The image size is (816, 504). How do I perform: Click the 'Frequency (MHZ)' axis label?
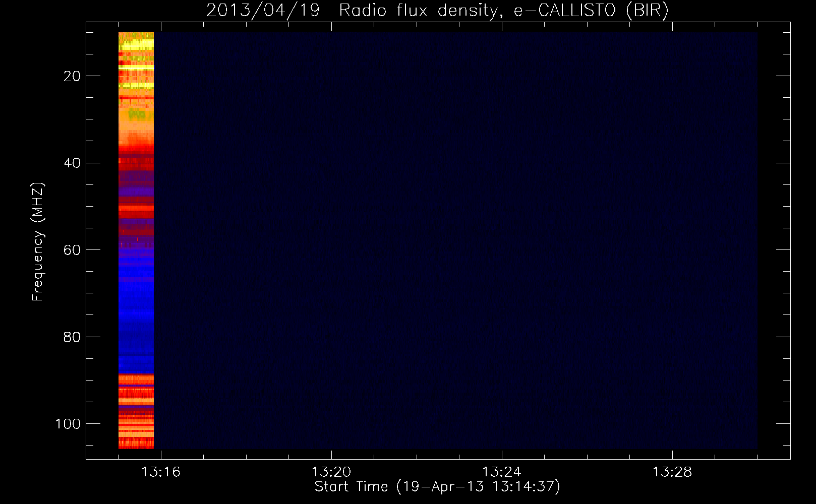click(38, 241)
